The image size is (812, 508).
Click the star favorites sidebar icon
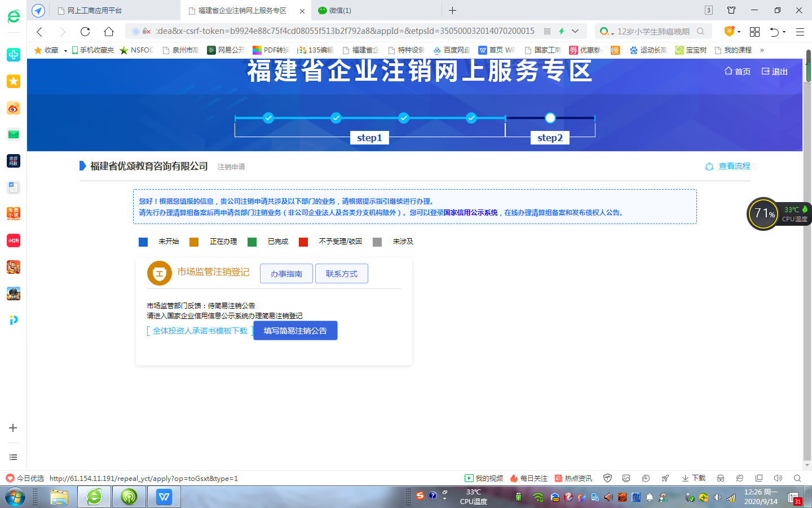coord(13,81)
